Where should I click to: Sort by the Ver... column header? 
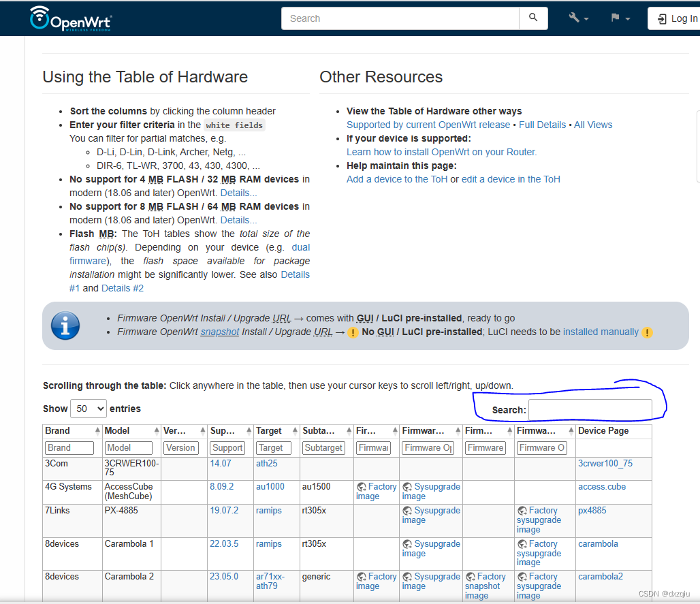point(184,431)
